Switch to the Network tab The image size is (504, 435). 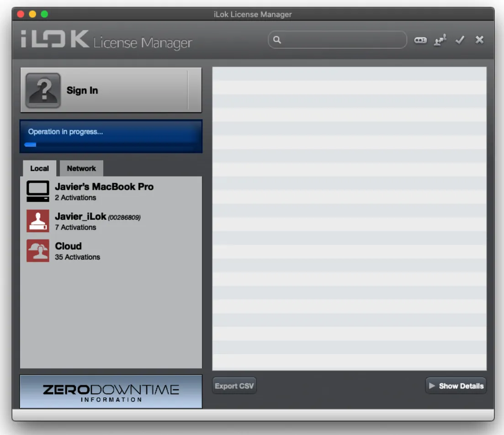pos(81,169)
